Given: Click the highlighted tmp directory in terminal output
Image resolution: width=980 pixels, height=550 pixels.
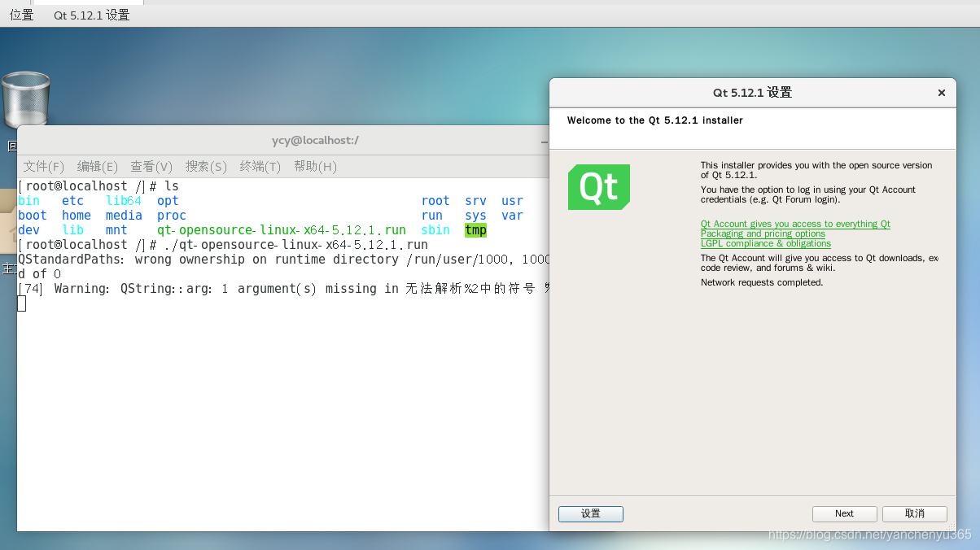Looking at the screenshot, I should [475, 230].
